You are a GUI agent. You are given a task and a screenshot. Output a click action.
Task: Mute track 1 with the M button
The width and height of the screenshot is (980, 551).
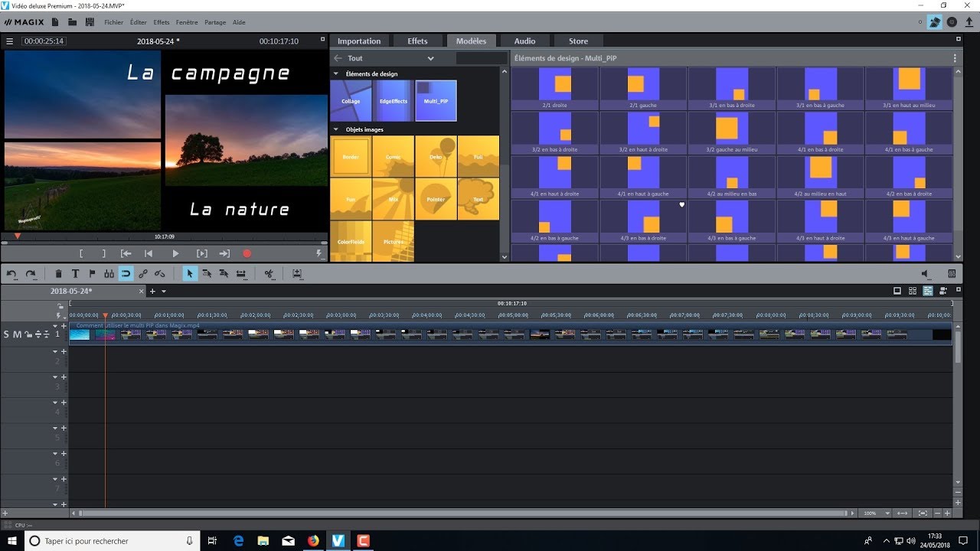point(17,334)
